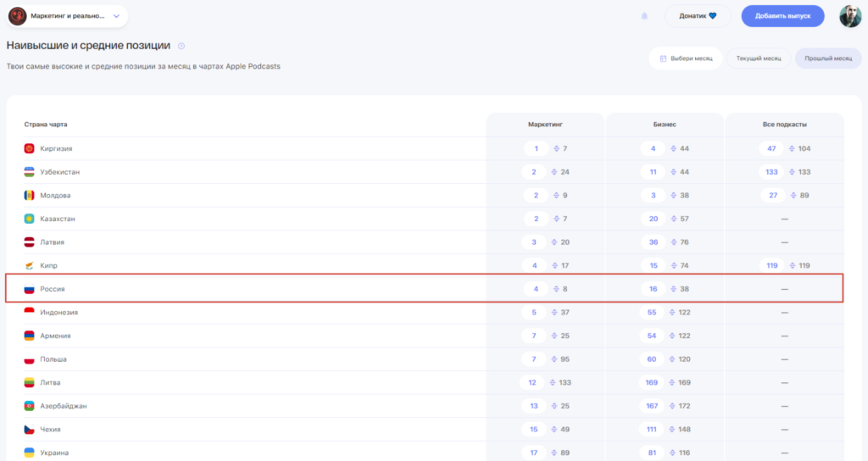Open the Выбери месяц picker
Viewport: 868px width, 461px height.
point(686,58)
